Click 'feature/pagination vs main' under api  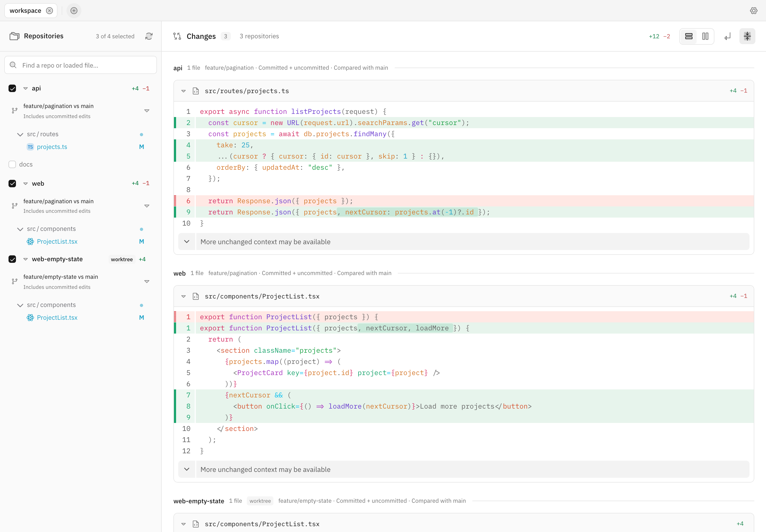coord(58,106)
